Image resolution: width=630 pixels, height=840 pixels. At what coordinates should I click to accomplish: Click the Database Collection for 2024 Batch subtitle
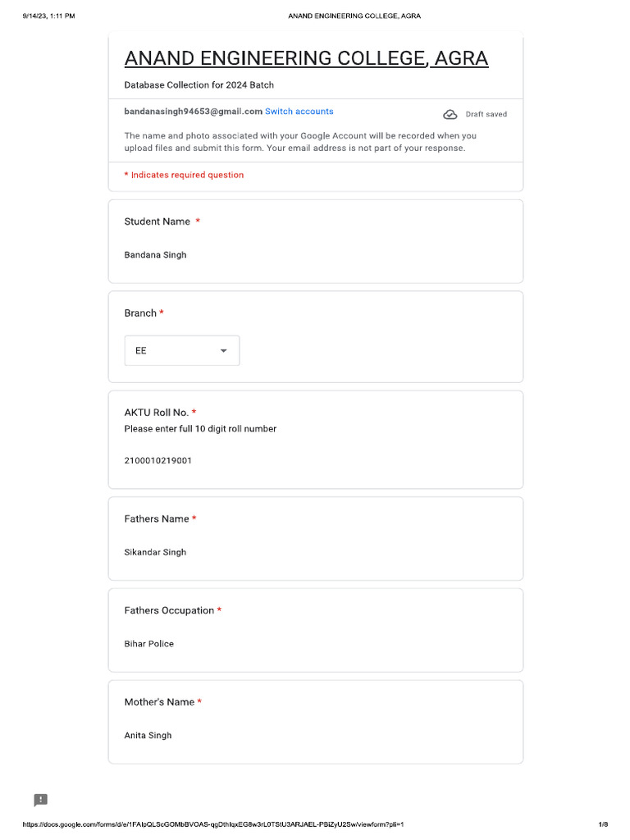199,85
